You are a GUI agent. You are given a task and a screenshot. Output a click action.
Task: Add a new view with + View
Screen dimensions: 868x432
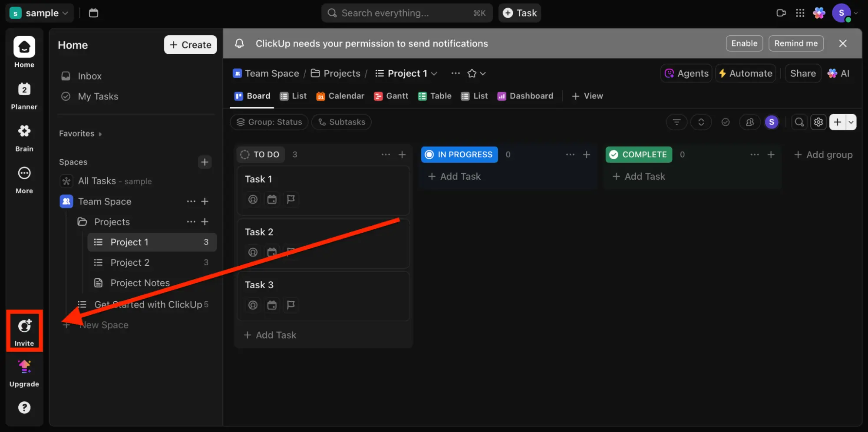[587, 96]
